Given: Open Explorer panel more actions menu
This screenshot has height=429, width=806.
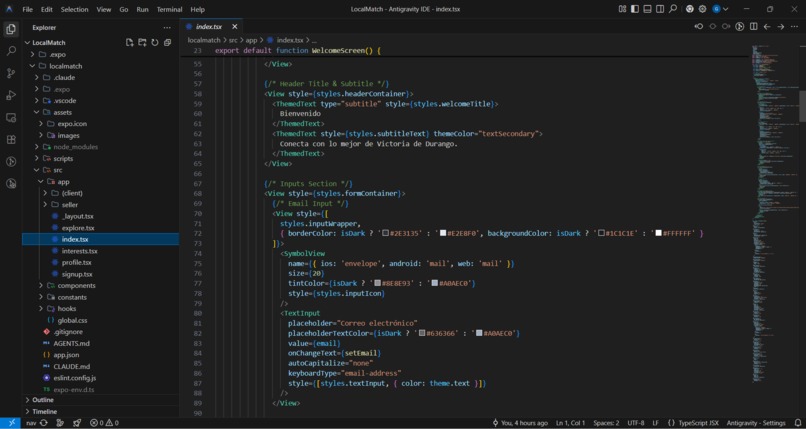Looking at the screenshot, I should pyautogui.click(x=167, y=28).
